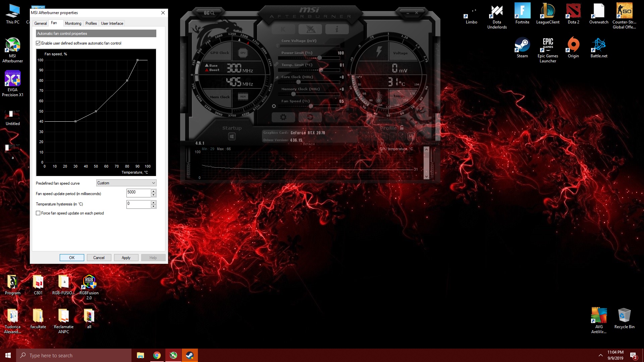
Task: Select the Fortnite desktop shortcut
Action: click(523, 14)
